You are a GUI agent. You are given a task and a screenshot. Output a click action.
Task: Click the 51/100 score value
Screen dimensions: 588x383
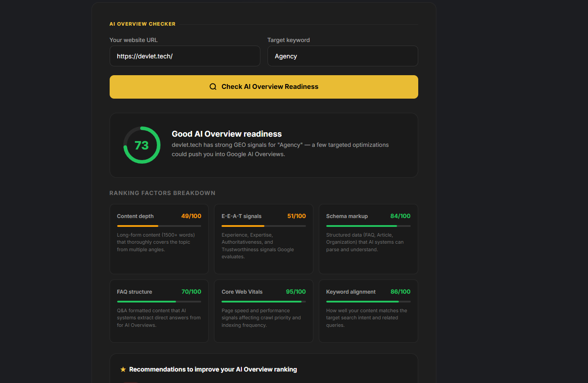(296, 216)
